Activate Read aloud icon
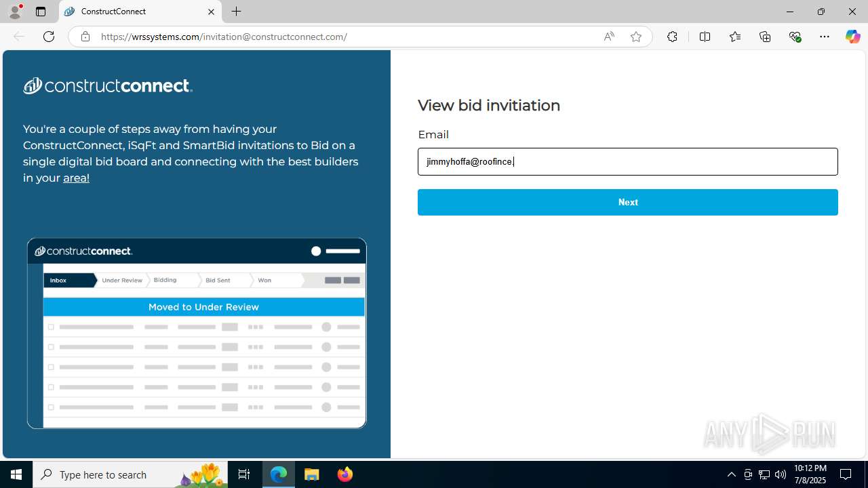868x488 pixels. pos(609,37)
